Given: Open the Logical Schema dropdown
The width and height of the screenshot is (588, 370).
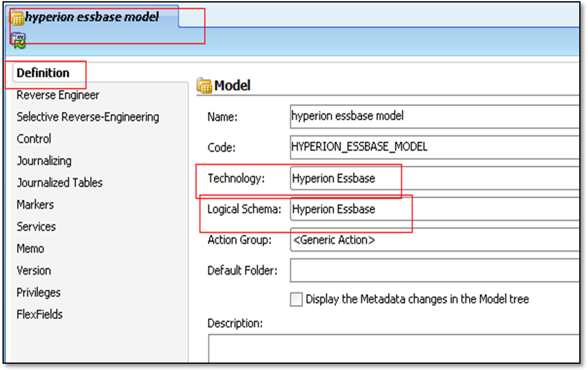Looking at the screenshot, I should 435,209.
